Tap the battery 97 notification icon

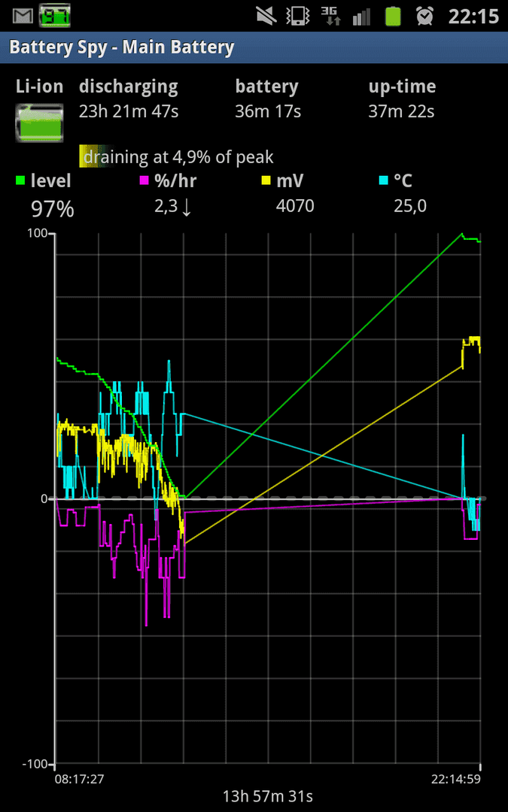[x=54, y=16]
